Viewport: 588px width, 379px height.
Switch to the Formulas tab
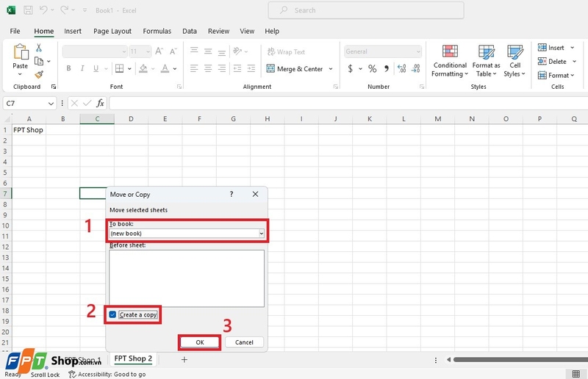click(157, 31)
